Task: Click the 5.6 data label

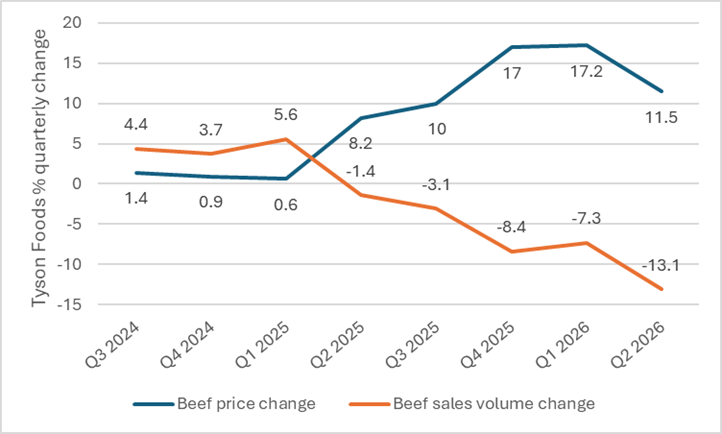Action: click(x=285, y=115)
